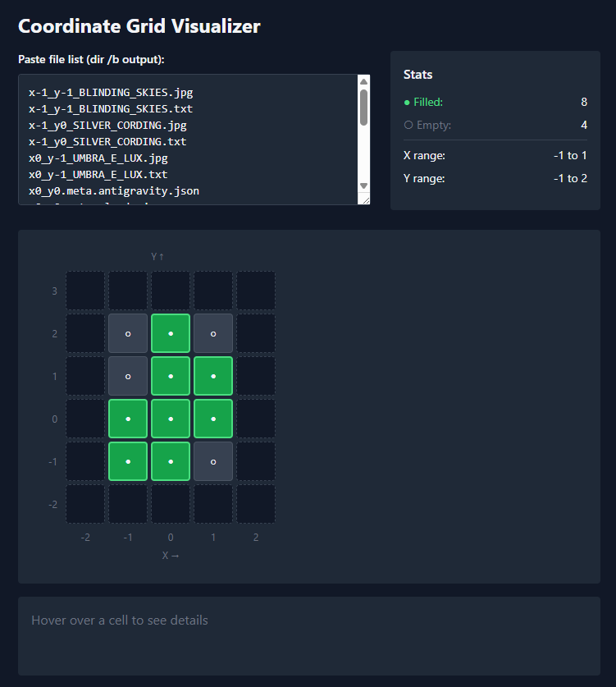This screenshot has width=616, height=687.
Task: Click the x0_y-1_UMBRA_E_LUX.jpg line in the list
Action: pos(98,159)
